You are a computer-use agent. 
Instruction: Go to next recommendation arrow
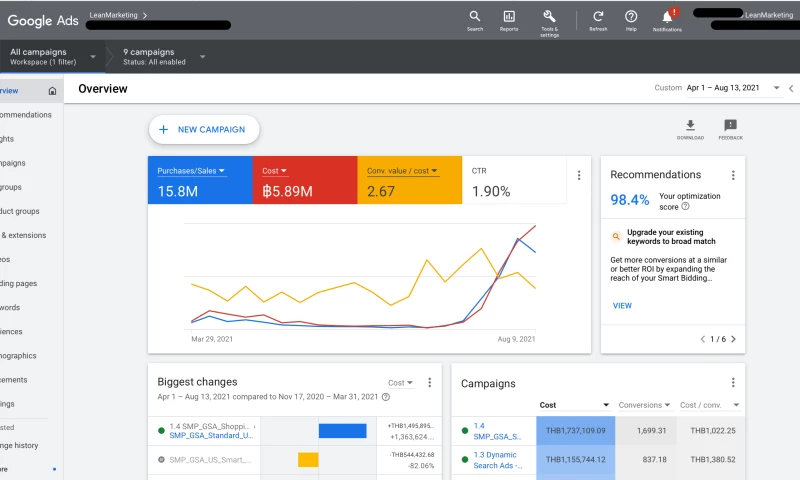[733, 339]
